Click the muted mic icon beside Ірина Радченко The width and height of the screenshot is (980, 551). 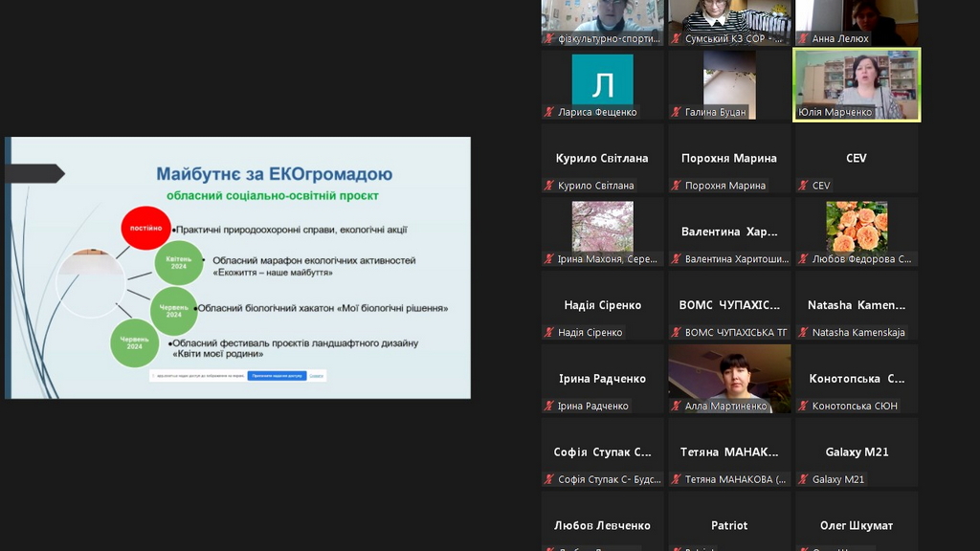pyautogui.click(x=549, y=407)
